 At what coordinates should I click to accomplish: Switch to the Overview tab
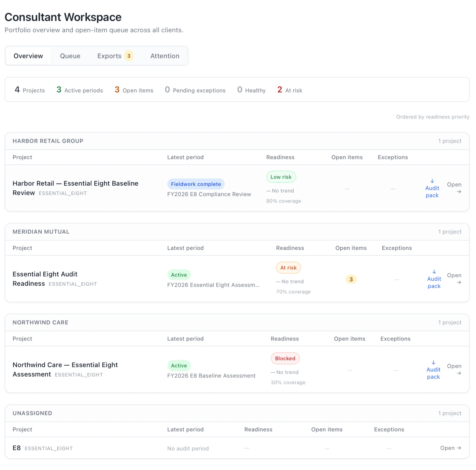pyautogui.click(x=28, y=56)
